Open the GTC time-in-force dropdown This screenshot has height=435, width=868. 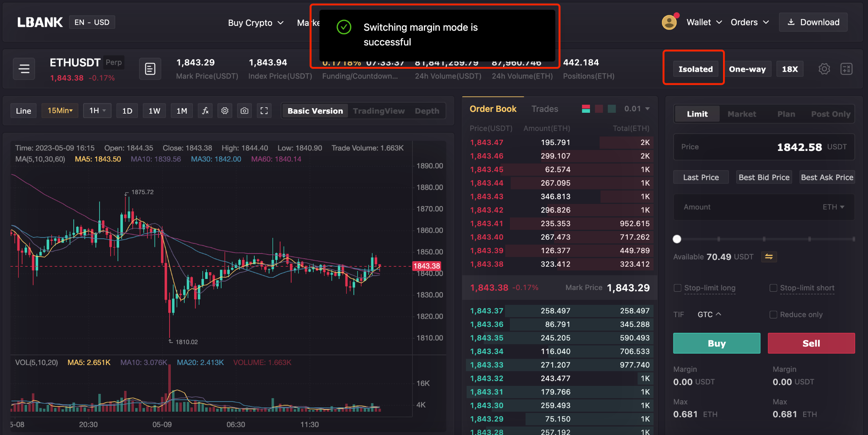pos(709,315)
